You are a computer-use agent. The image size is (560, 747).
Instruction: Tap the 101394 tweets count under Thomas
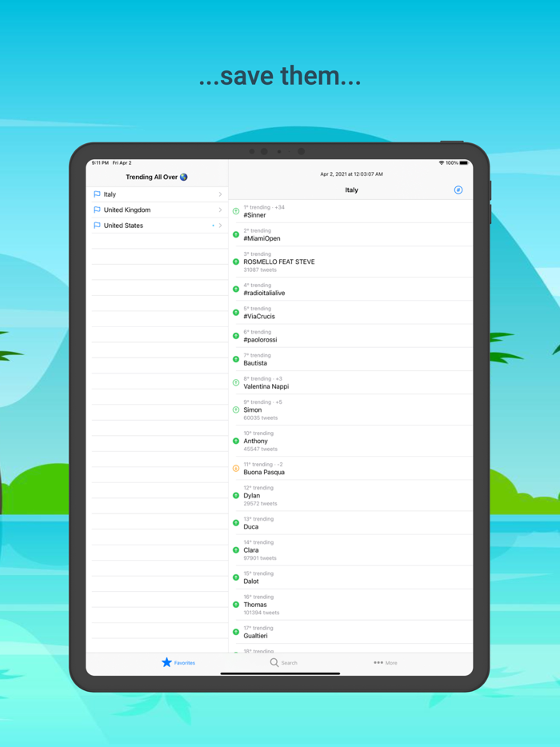(261, 613)
